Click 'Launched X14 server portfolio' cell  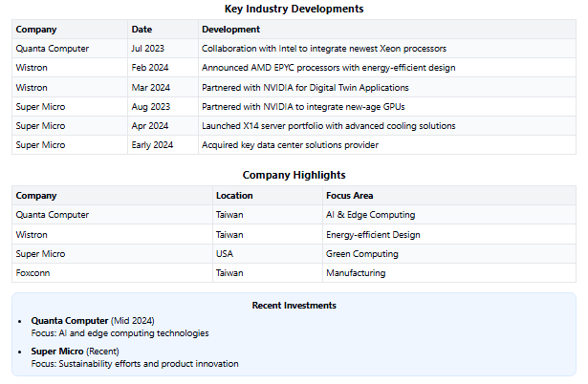click(x=387, y=126)
